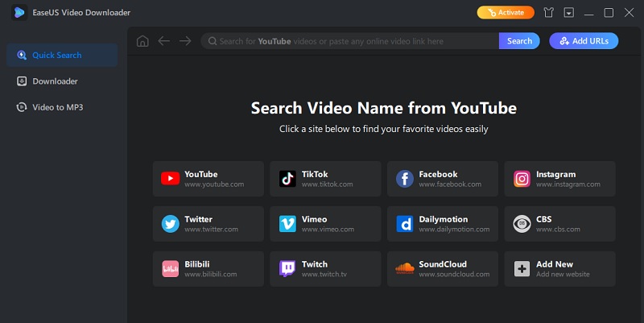Focus the YouTube video search field
The height and width of the screenshot is (323, 644).
tap(350, 41)
